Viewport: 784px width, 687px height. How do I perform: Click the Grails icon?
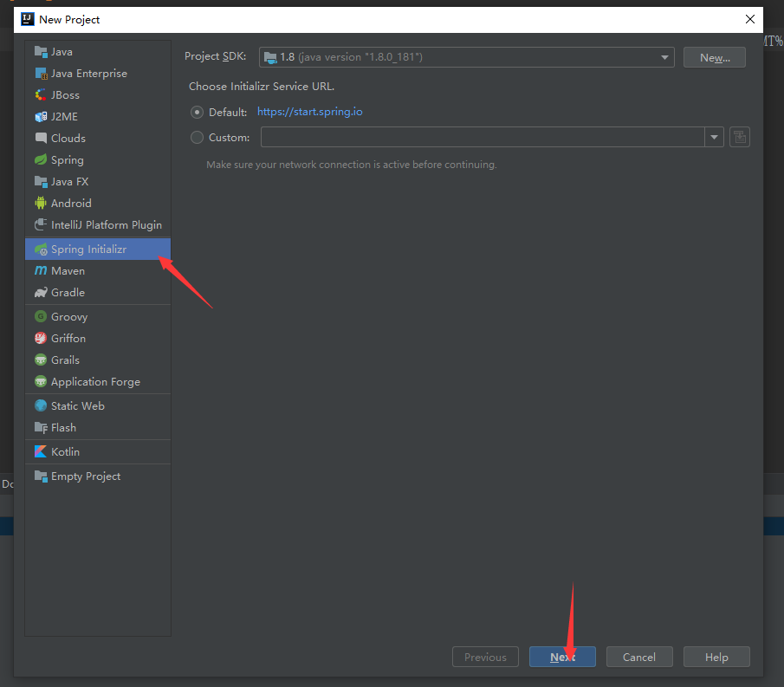[x=41, y=360]
